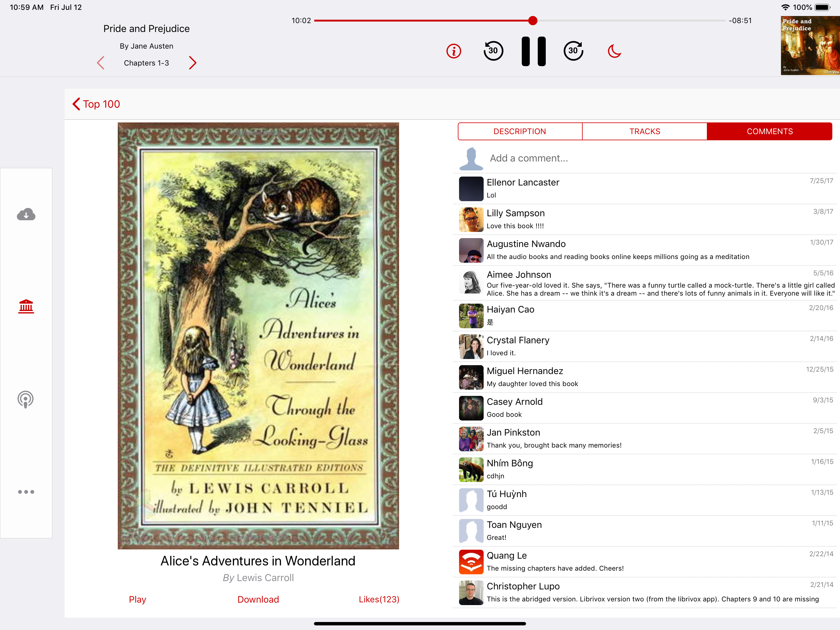Click the red playback progress slider knob
The width and height of the screenshot is (840, 630).
click(533, 21)
